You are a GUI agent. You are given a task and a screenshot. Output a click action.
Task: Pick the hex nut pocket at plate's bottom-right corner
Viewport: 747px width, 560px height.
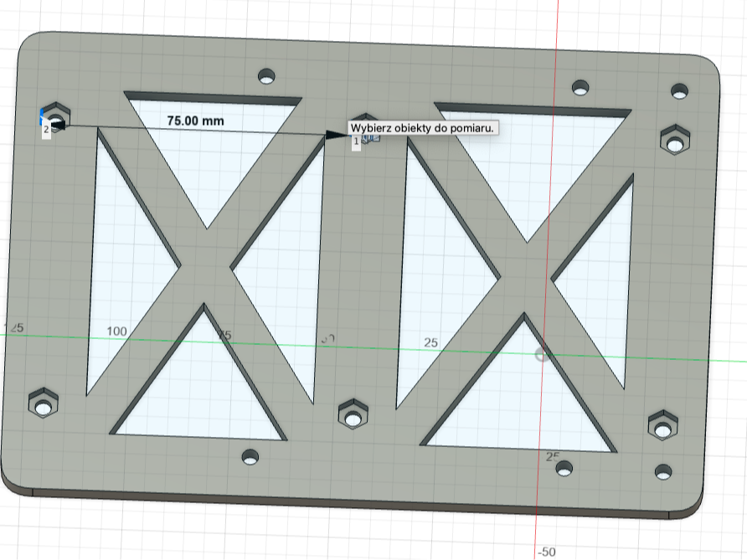click(x=662, y=425)
